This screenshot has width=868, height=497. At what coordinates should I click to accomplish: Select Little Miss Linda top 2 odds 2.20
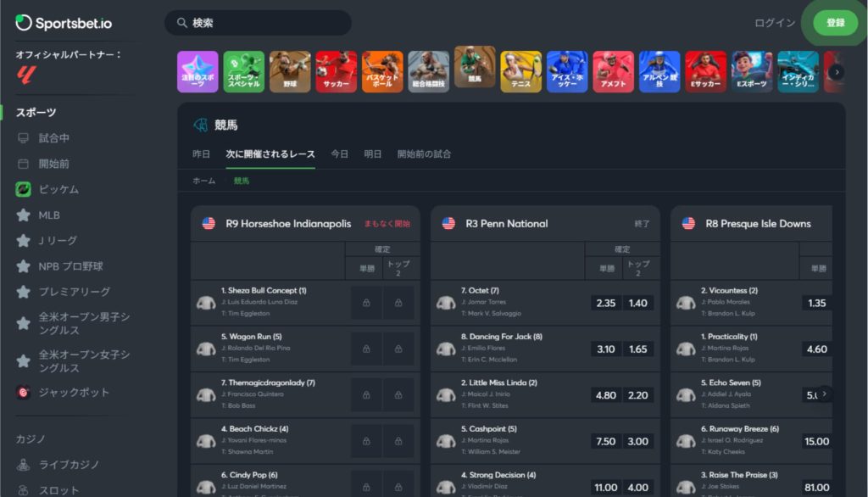pyautogui.click(x=637, y=395)
